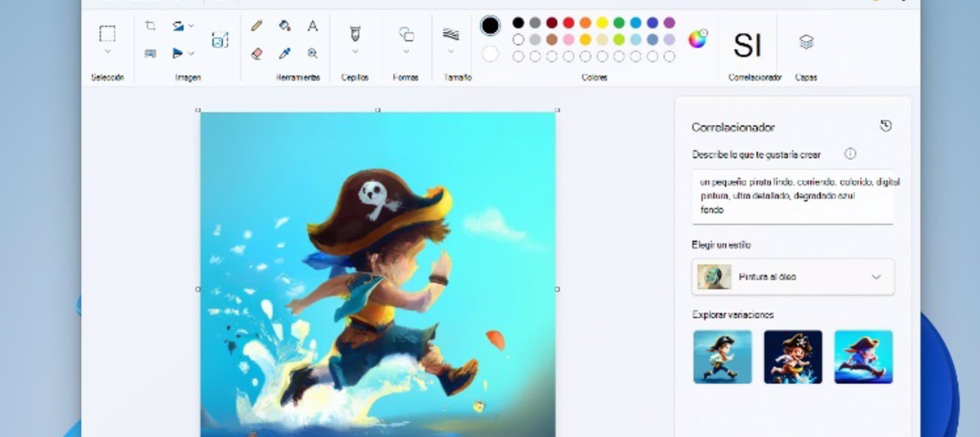The image size is (980, 437).
Task: Select the Cepillos brush tool
Action: 354,33
